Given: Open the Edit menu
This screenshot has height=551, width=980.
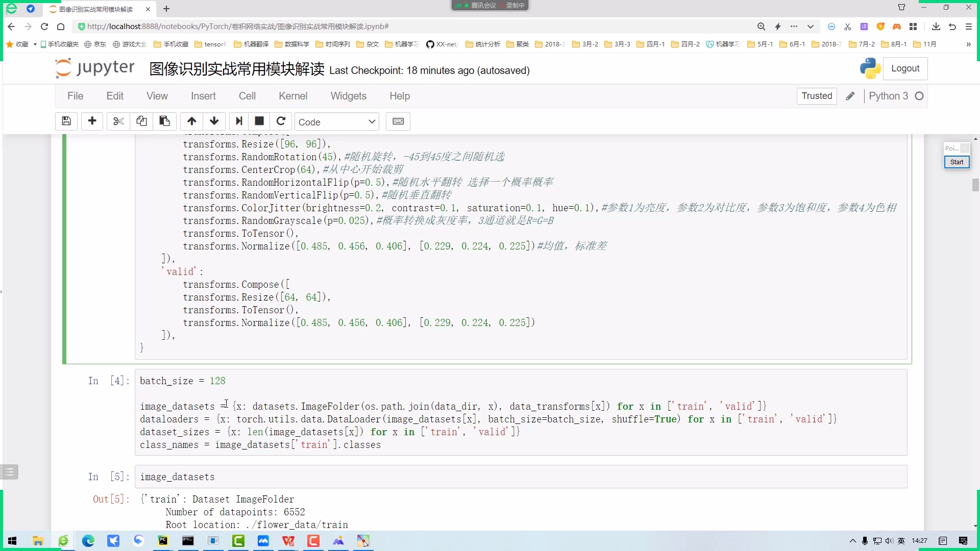Looking at the screenshot, I should point(115,96).
